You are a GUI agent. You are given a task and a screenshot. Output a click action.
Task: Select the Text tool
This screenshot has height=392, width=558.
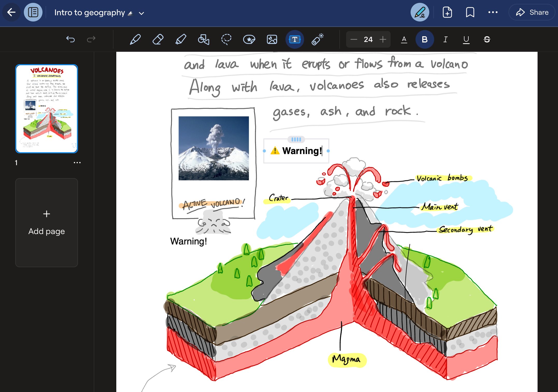295,39
